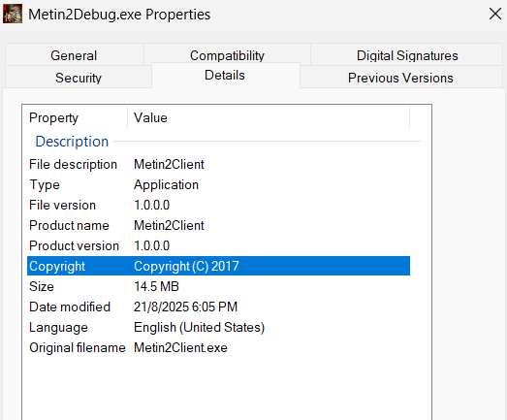Click the 14.5 MB size value
Viewport: 507px width, 420px height.
click(156, 287)
